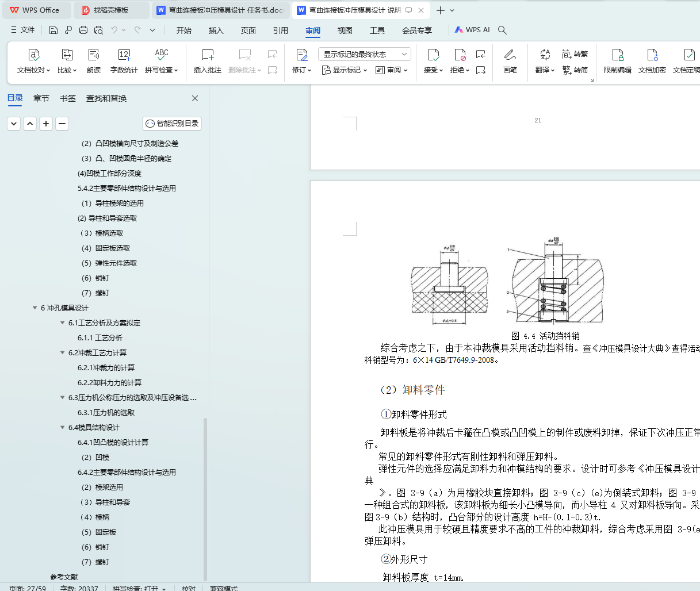Open the 显示标记的最终状态 dropdown

pyautogui.click(x=365, y=54)
